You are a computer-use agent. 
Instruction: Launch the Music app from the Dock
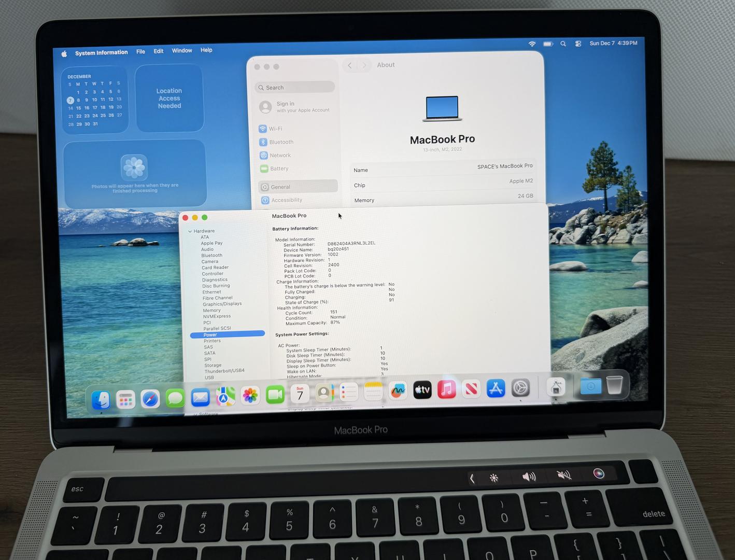[447, 389]
